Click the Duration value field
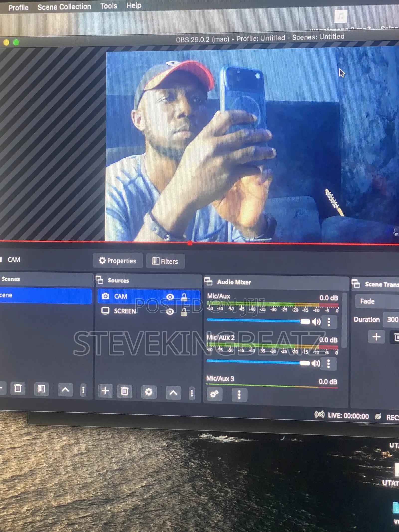This screenshot has width=399, height=532. click(x=391, y=319)
